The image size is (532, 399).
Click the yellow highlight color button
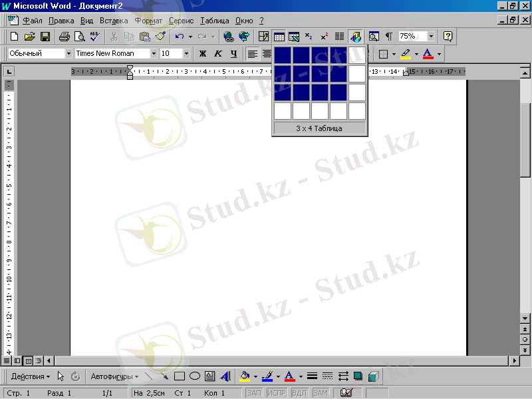click(x=406, y=54)
